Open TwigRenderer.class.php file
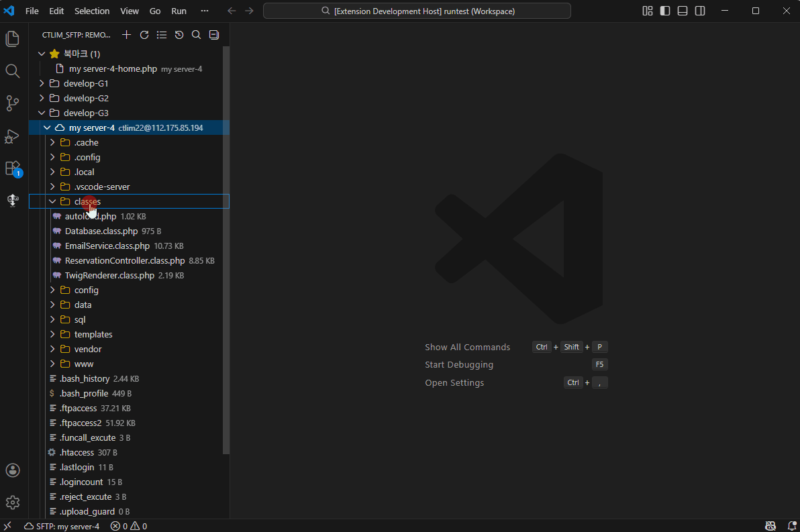This screenshot has height=532, width=800. (129, 276)
